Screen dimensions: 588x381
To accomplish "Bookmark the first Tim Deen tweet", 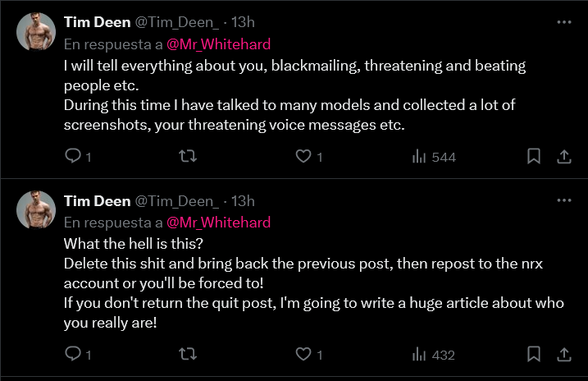I will click(x=533, y=156).
